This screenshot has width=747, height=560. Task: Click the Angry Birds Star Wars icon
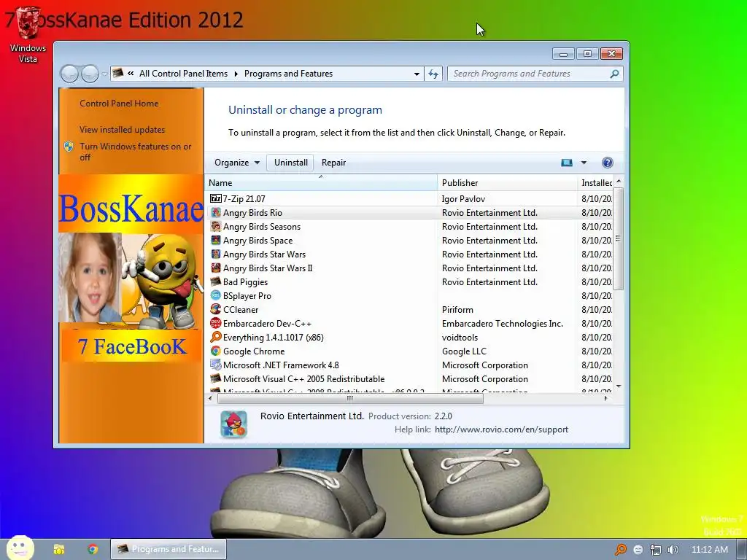216,254
